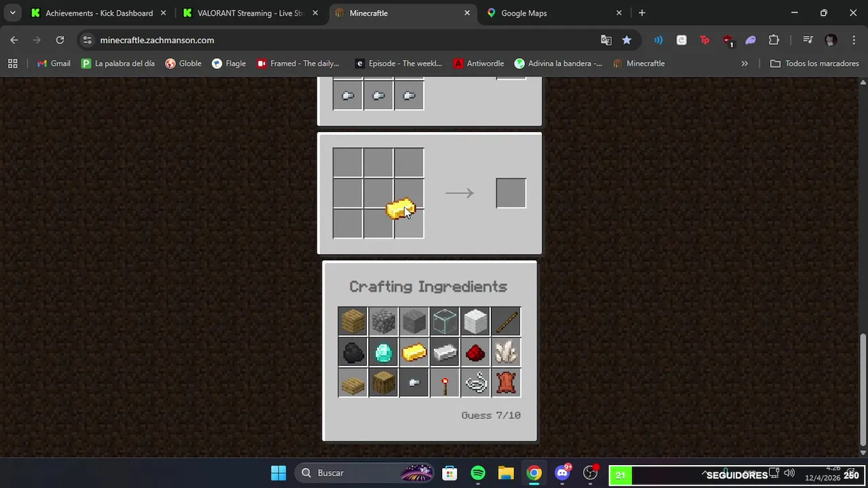Open the Gmail bookmark
Image resolution: width=868 pixels, height=488 pixels.
54,63
